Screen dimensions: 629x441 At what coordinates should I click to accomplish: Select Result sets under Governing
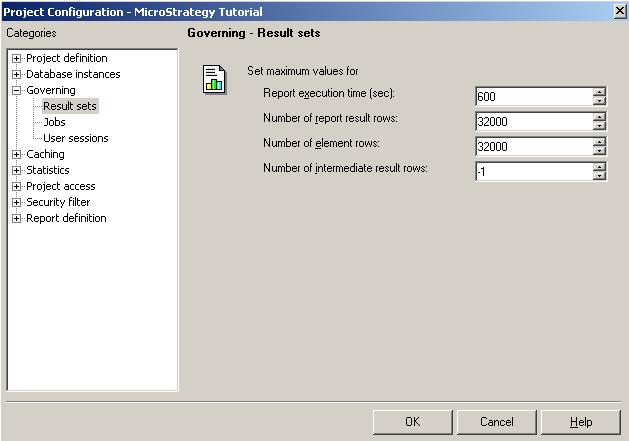click(70, 106)
